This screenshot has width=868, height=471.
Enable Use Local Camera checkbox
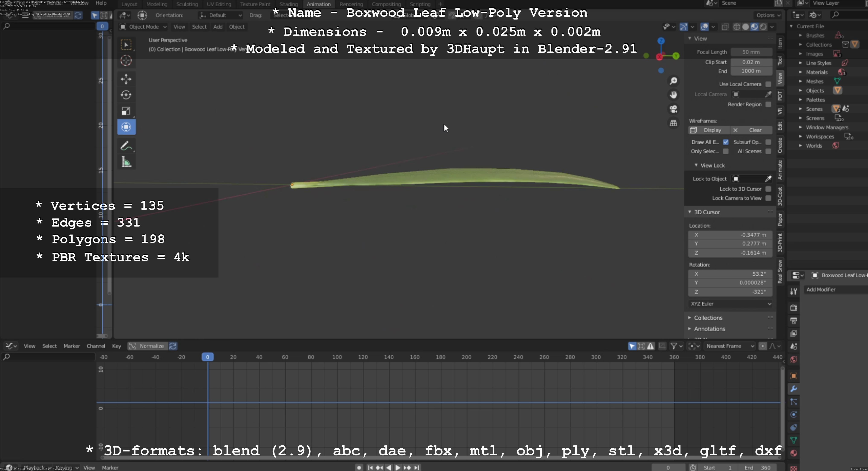coord(768,84)
